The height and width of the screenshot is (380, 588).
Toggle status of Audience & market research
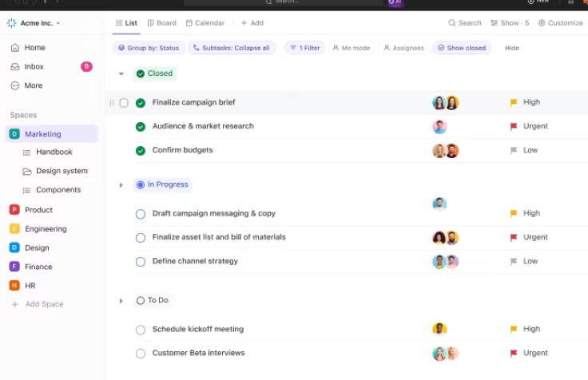(x=141, y=127)
